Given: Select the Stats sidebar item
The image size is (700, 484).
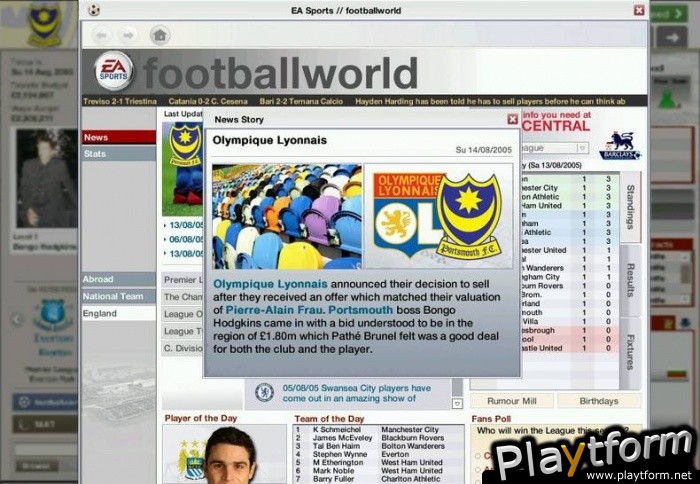Looking at the screenshot, I should click(119, 154).
